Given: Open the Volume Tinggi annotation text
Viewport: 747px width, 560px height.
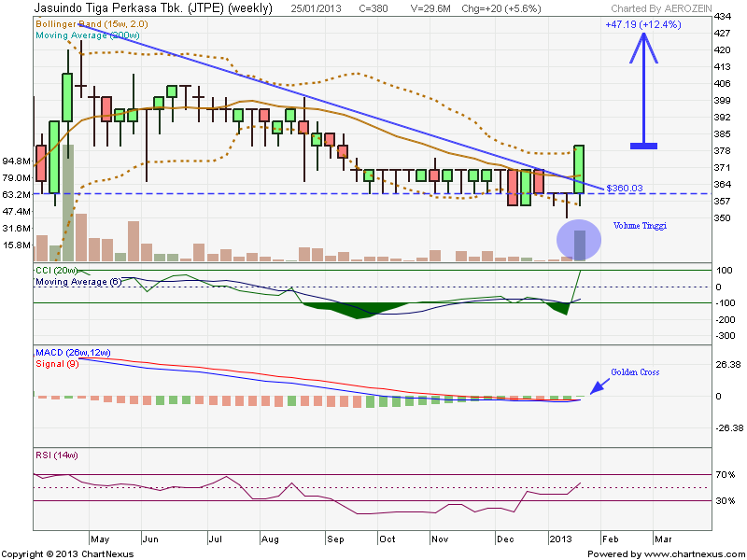Looking at the screenshot, I should click(x=639, y=225).
